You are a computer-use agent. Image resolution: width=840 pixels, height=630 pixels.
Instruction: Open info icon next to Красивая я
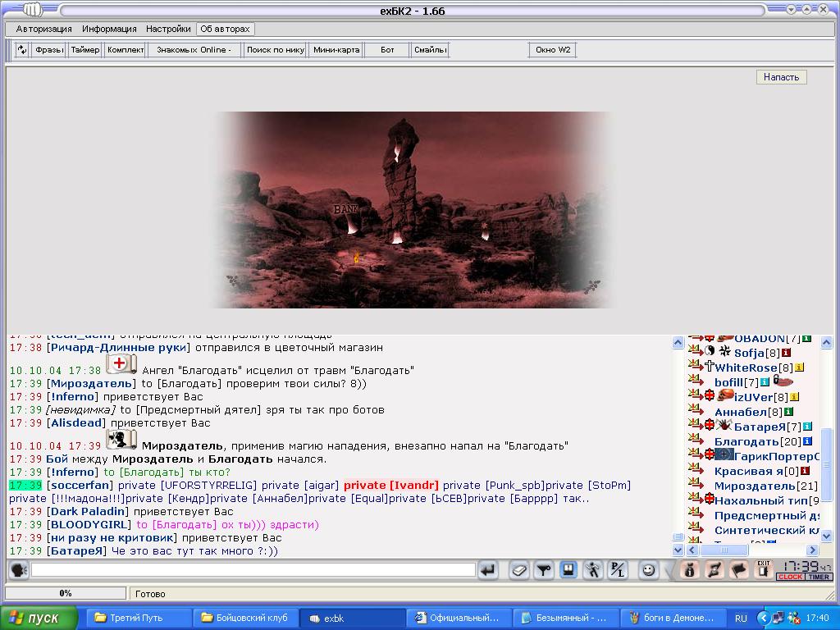pos(805,471)
